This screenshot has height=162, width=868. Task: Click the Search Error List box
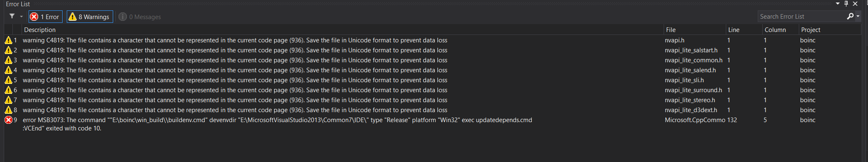tap(802, 16)
